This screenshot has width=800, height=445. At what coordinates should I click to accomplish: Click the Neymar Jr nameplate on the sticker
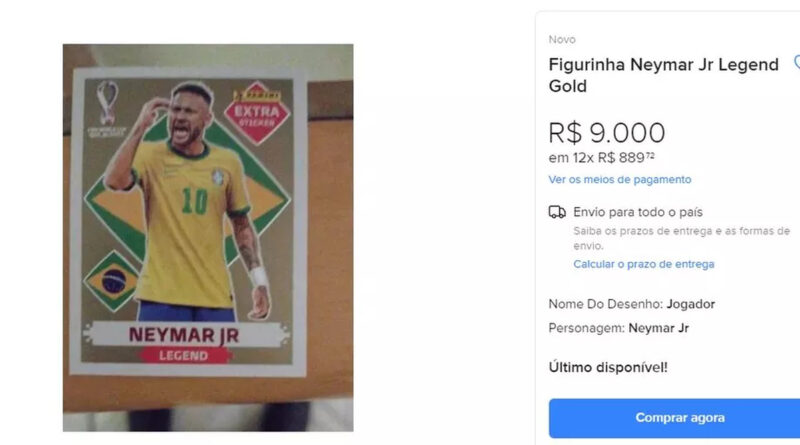click(x=183, y=334)
